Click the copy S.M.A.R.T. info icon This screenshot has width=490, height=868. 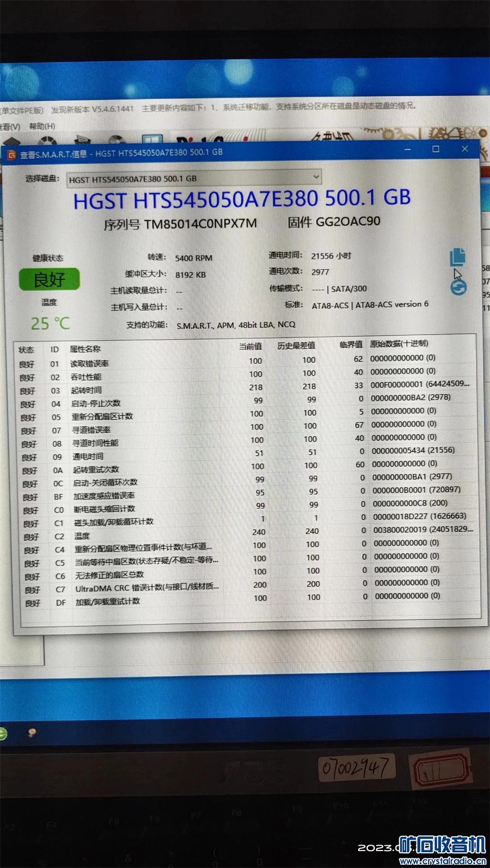point(457,256)
